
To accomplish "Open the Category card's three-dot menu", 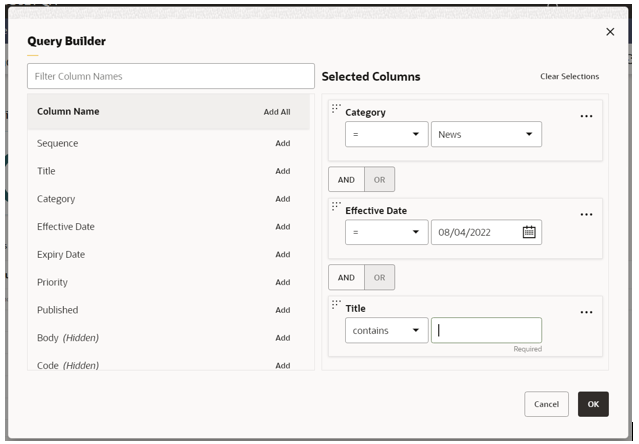I will pos(586,116).
